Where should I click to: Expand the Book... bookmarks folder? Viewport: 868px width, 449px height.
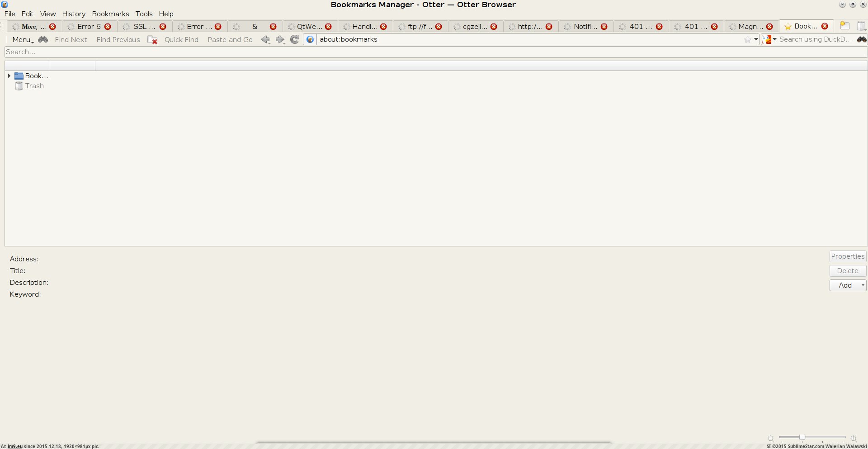(9, 76)
